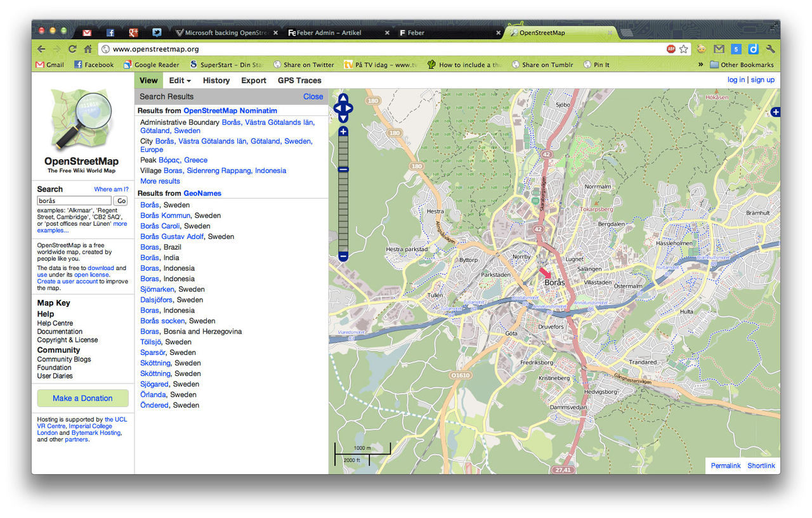The width and height of the screenshot is (812, 518).
Task: Click the sign up link
Action: tap(763, 80)
